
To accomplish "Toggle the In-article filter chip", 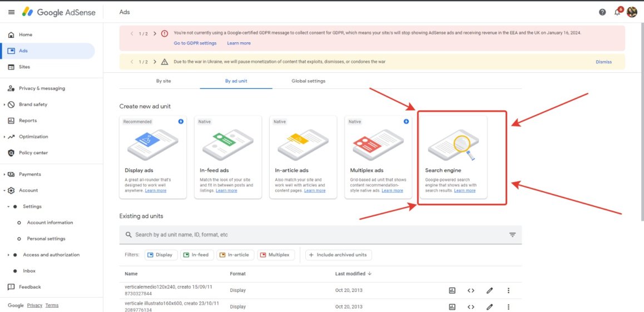I will pos(235,255).
